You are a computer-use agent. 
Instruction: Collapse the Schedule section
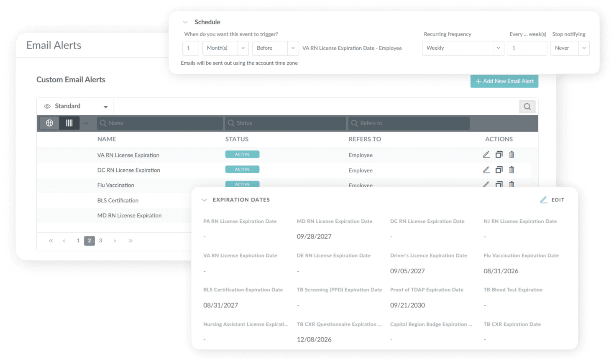coord(185,22)
